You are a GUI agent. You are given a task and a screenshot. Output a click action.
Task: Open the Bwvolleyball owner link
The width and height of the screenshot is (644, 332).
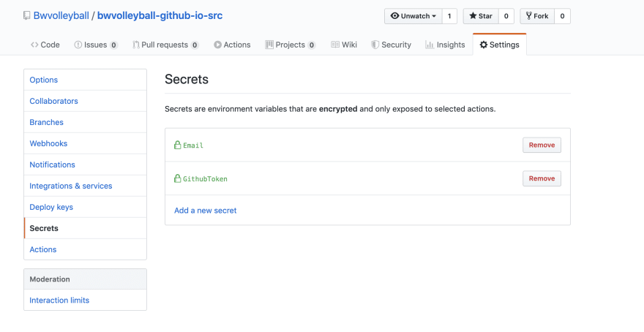(61, 15)
